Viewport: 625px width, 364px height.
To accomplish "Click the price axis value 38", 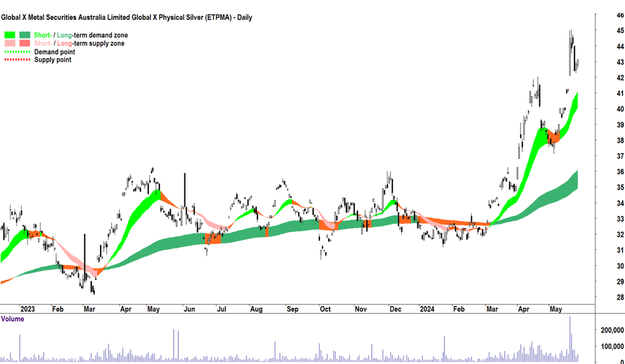I will [x=620, y=140].
